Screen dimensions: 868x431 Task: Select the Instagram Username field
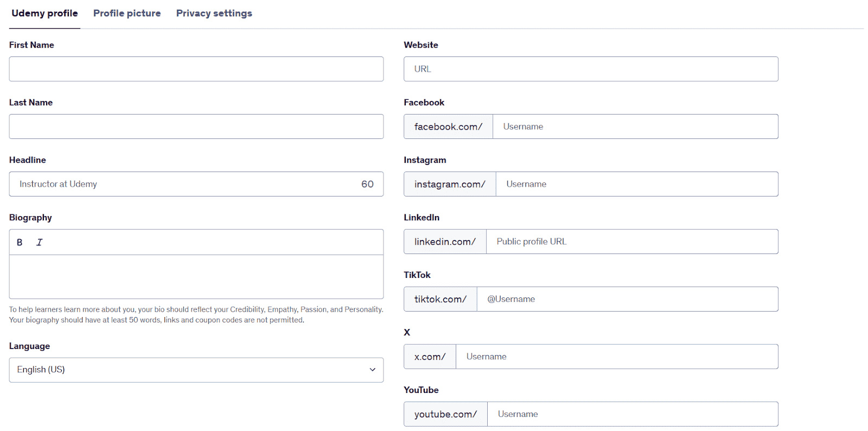[x=636, y=184]
